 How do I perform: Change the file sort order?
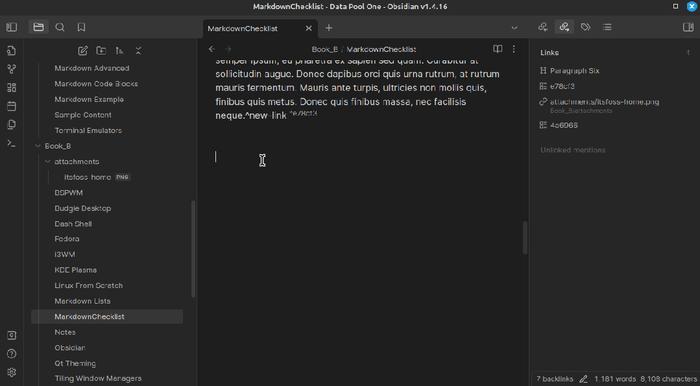120,51
